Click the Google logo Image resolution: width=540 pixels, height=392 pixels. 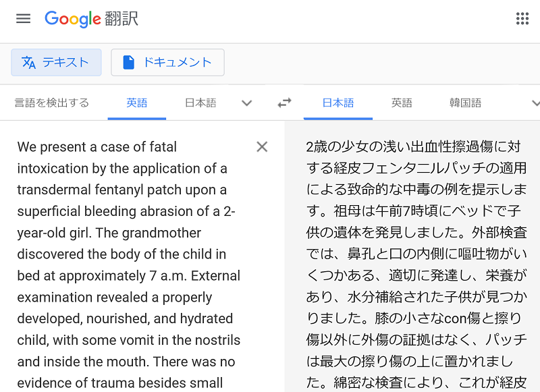[x=73, y=19]
